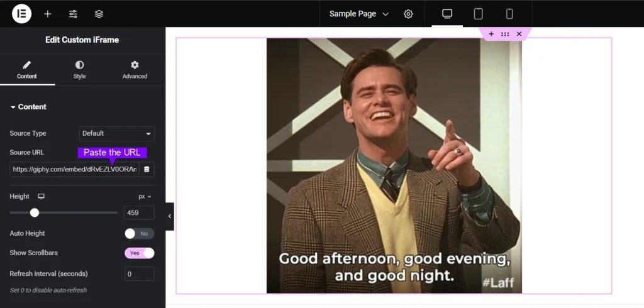This screenshot has width=644, height=308.
Task: Click the embedded GIF in the canvas
Action: pyautogui.click(x=394, y=165)
